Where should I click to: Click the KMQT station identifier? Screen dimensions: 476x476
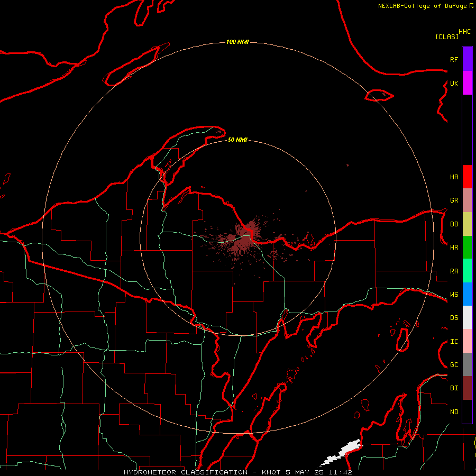(272, 472)
